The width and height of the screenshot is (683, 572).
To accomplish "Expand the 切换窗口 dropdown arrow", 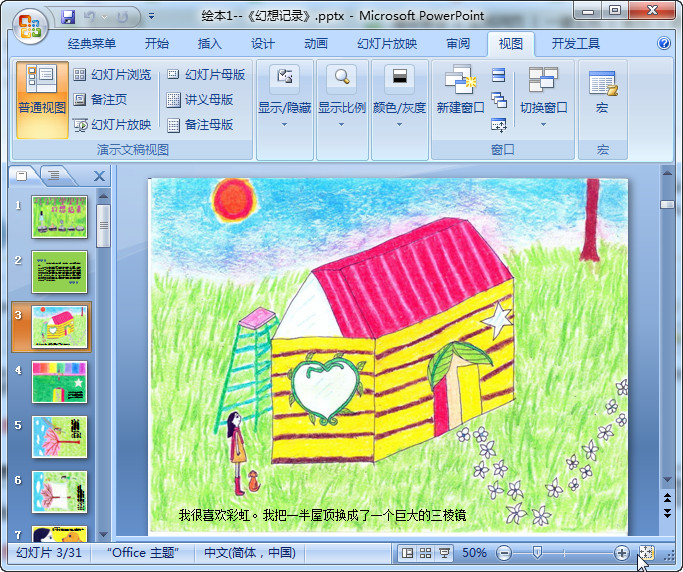I will 543,125.
